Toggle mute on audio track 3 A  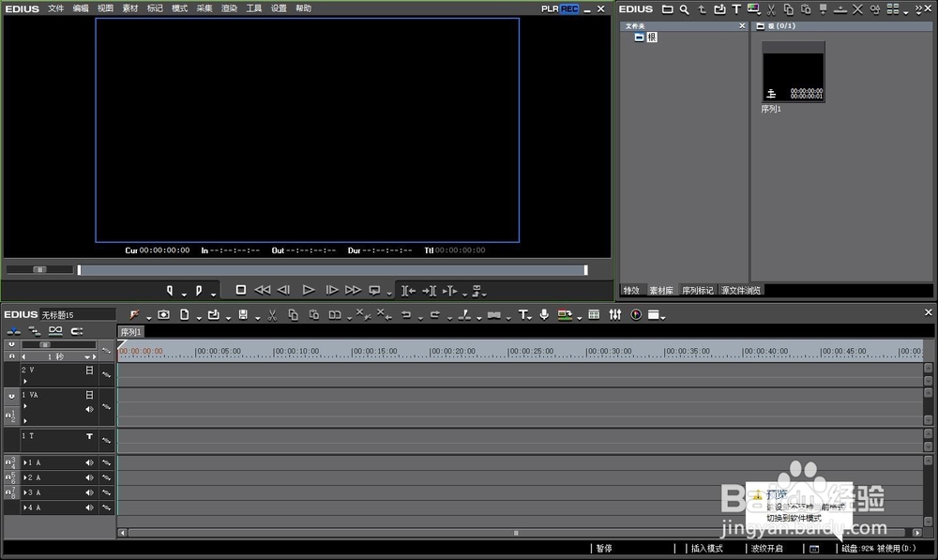(89, 492)
